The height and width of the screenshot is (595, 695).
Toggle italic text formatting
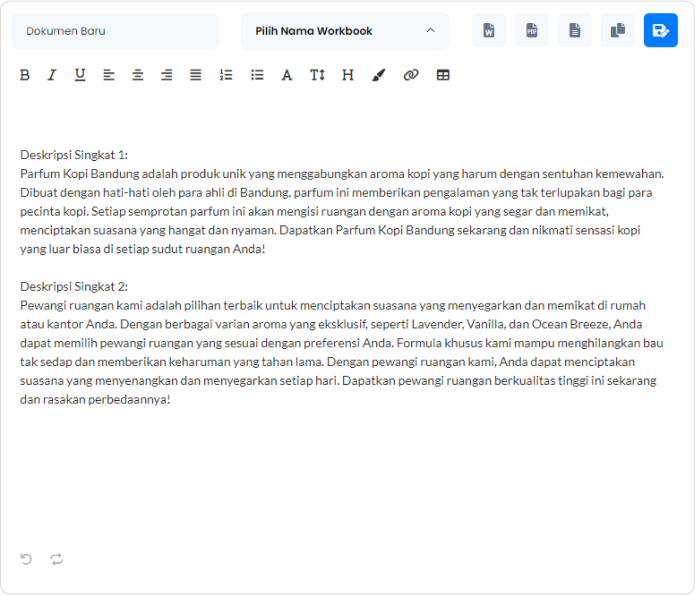pyautogui.click(x=52, y=75)
